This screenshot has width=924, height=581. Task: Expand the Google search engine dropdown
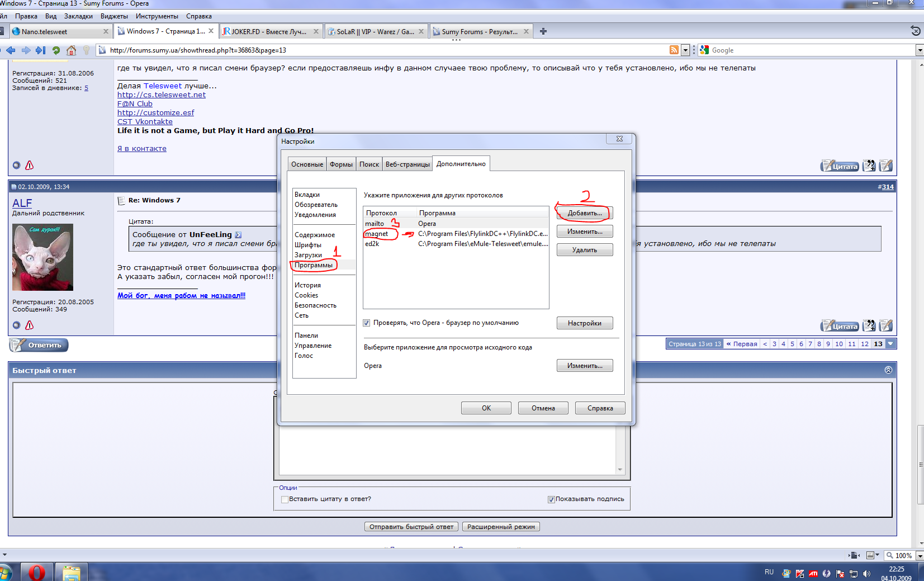(x=920, y=50)
